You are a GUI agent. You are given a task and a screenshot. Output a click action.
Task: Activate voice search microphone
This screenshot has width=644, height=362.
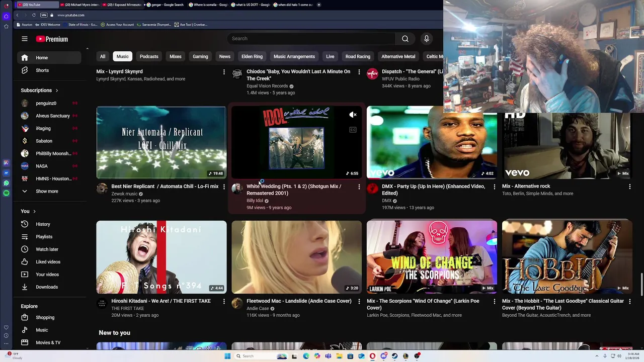[x=426, y=39]
